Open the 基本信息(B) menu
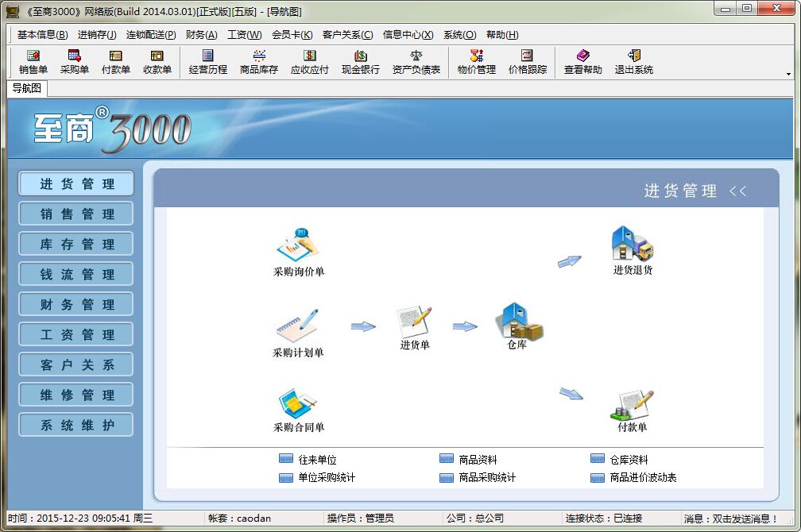This screenshot has width=801, height=532. [x=42, y=35]
